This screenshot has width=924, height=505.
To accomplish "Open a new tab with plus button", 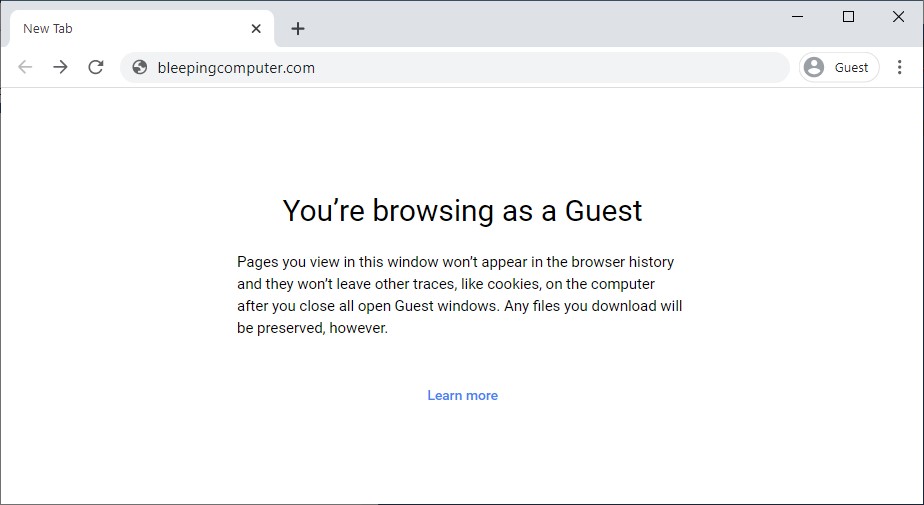I will [x=297, y=29].
